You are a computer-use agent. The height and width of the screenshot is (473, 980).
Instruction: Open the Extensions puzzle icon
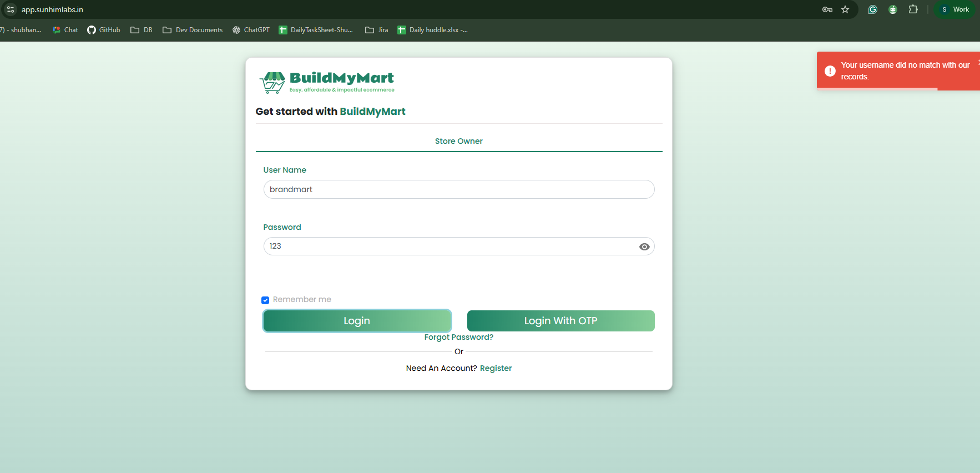[x=913, y=9]
